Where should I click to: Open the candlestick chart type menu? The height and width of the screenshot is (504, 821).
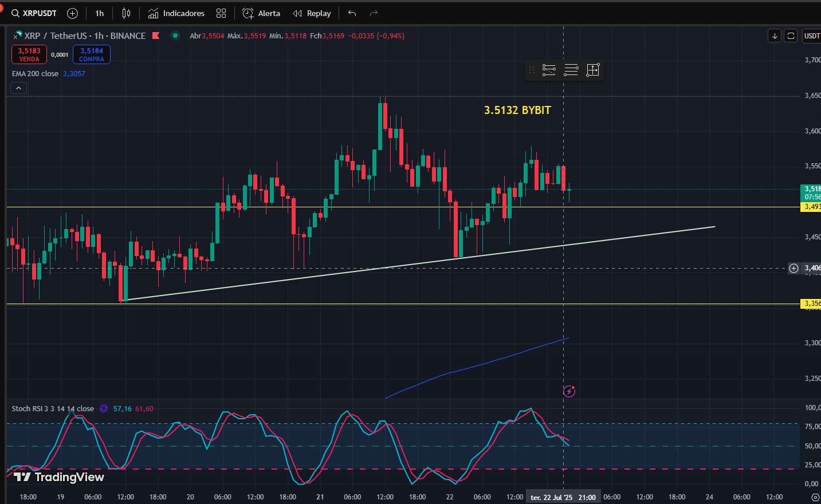point(126,13)
